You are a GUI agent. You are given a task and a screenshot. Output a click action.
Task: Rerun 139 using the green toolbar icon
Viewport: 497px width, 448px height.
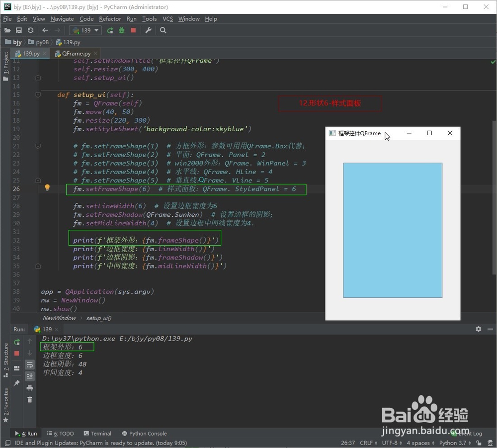[110, 30]
